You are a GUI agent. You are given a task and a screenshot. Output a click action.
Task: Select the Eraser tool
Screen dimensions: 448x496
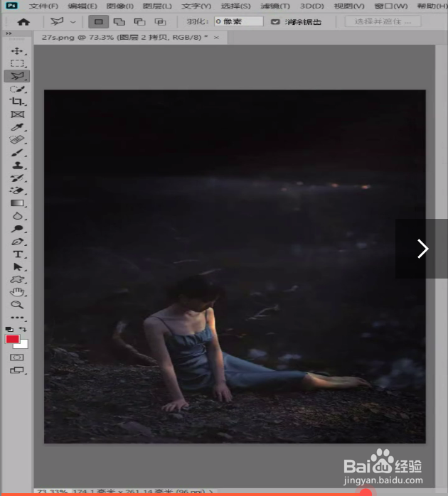[x=17, y=190]
